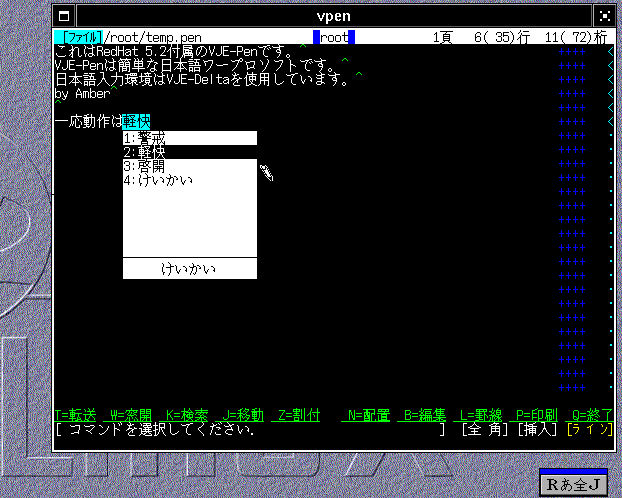Image resolution: width=622 pixels, height=498 pixels.
Task: Click the けいかい reading field below candidates
Action: [190, 269]
